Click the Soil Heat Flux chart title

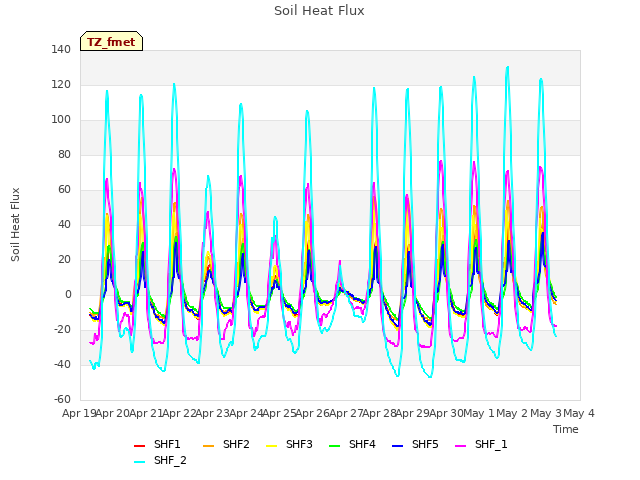319,11
